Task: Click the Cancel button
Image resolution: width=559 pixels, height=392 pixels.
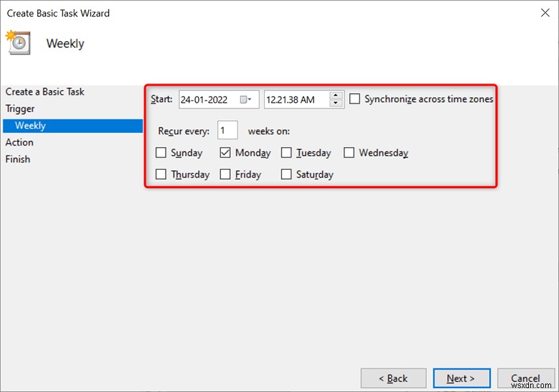Action: pos(526,378)
